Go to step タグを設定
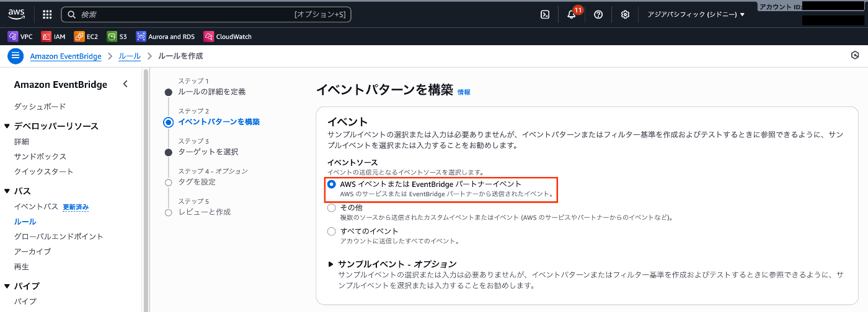 pyautogui.click(x=197, y=182)
